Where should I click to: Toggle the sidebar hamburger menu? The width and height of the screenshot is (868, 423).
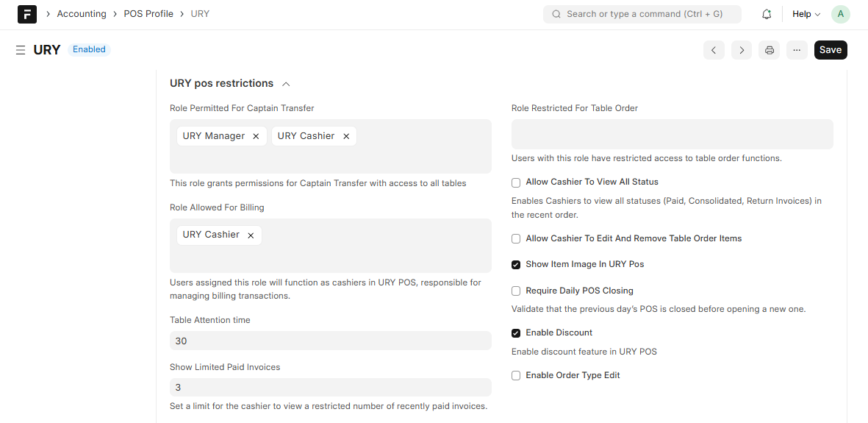(21, 50)
